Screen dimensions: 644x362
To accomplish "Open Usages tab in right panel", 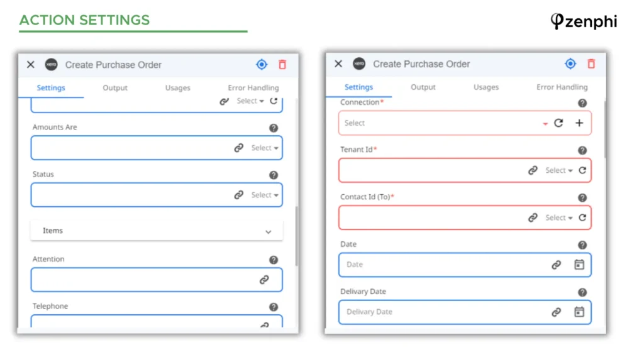I will [486, 87].
